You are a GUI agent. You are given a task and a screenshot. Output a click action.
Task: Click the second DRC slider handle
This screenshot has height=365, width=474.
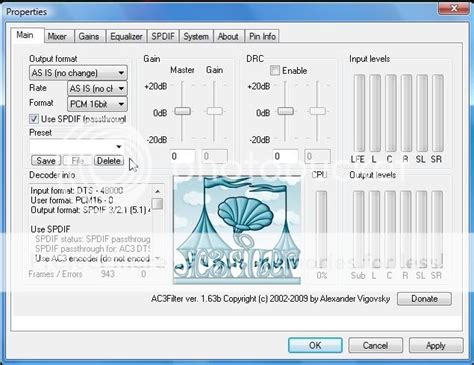[317, 111]
